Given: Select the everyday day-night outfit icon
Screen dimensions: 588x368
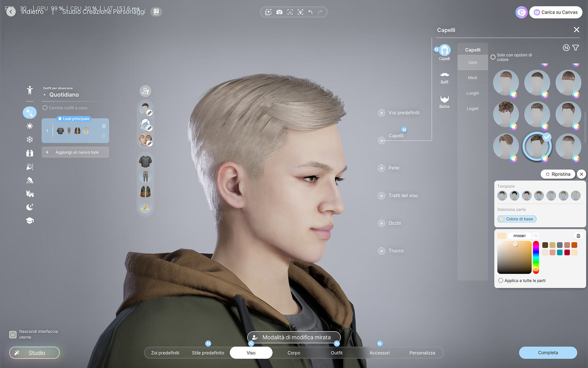Looking at the screenshot, I should (x=30, y=112).
